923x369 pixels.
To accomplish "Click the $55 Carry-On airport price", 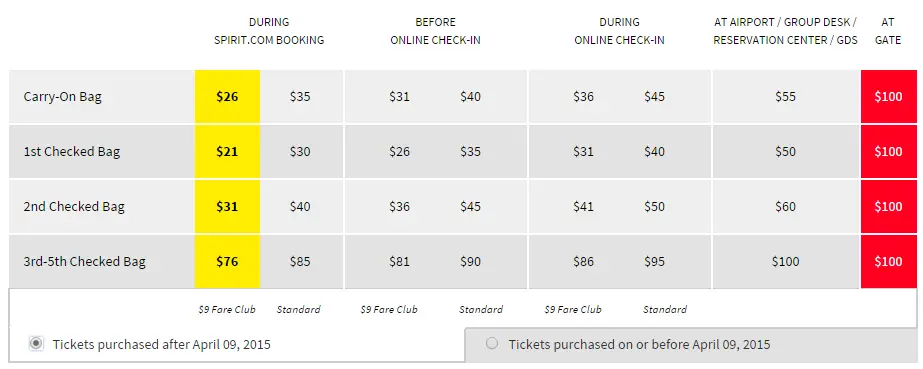I will (x=785, y=97).
